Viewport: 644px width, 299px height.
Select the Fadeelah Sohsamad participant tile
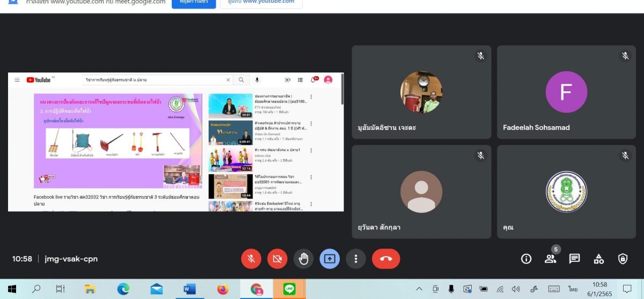(x=566, y=92)
